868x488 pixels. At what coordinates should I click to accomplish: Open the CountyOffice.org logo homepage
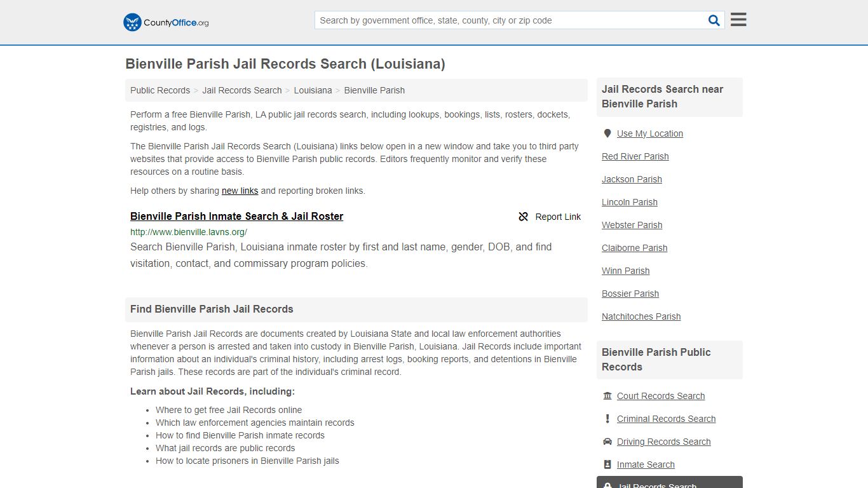coord(166,22)
